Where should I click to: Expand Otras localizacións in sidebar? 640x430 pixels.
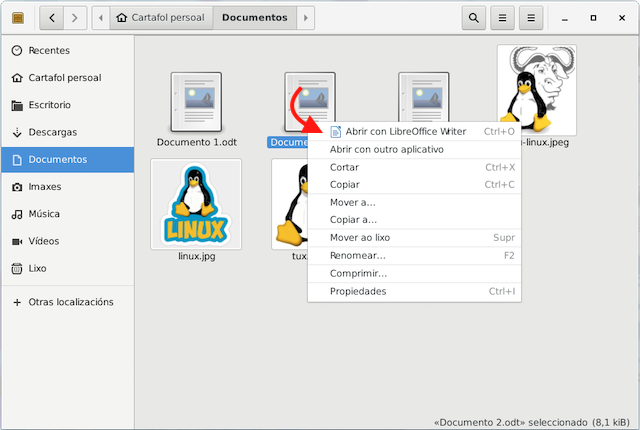click(70, 302)
